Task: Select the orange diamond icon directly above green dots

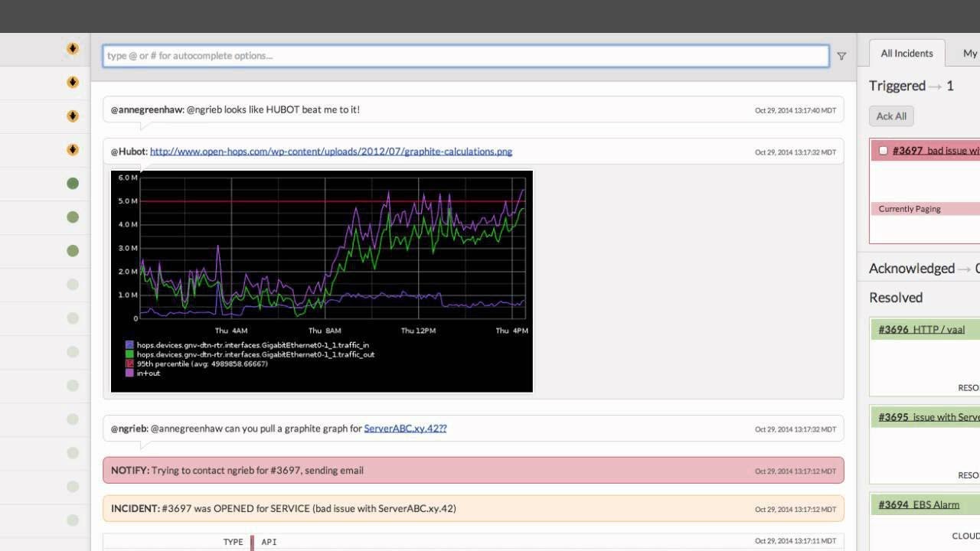Action: tap(73, 149)
